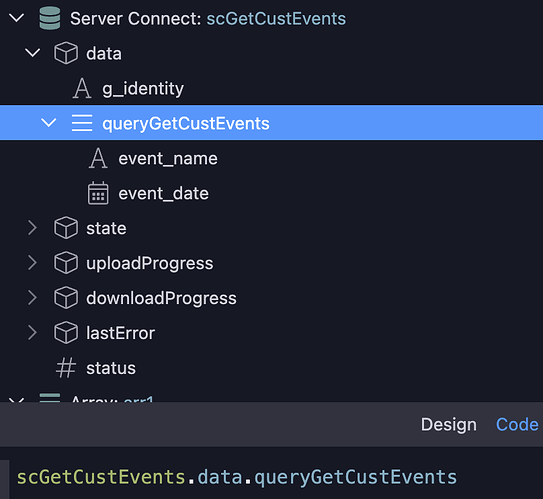Click the cube icon beside uploadProgress
The width and height of the screenshot is (543, 499).
point(66,263)
